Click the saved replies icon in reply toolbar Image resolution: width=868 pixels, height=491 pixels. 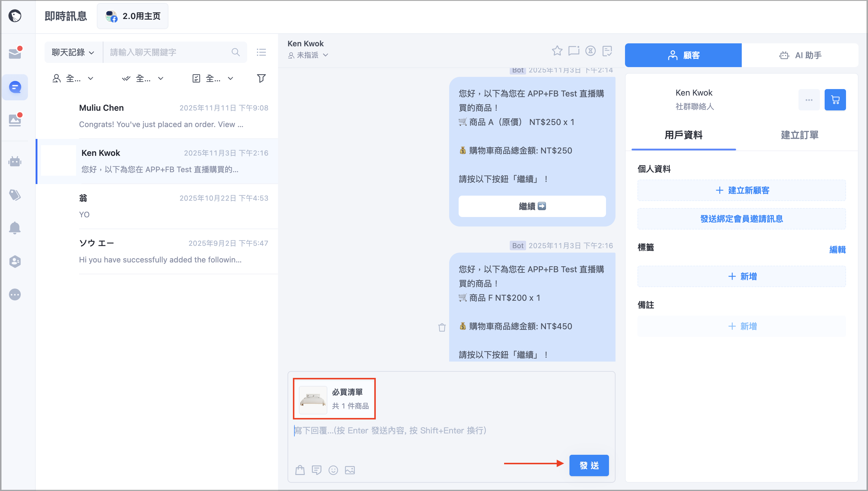(316, 470)
